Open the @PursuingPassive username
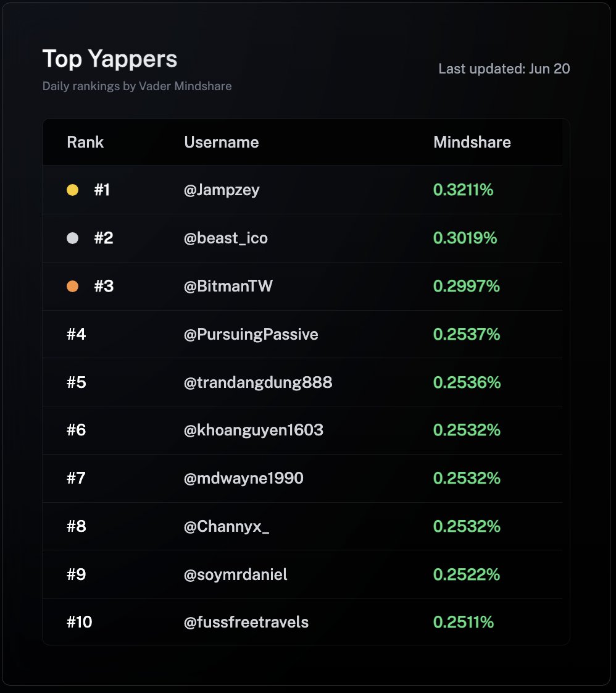Image resolution: width=616 pixels, height=693 pixels. (x=251, y=335)
